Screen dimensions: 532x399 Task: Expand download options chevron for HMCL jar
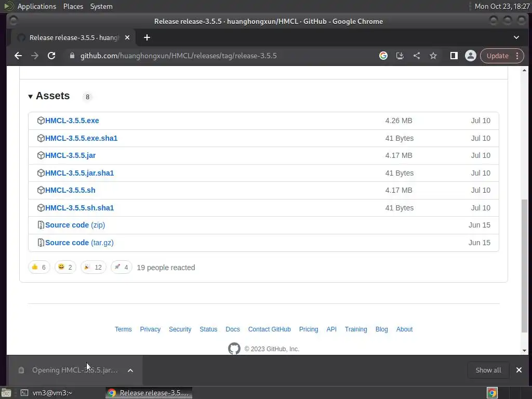[x=130, y=370]
